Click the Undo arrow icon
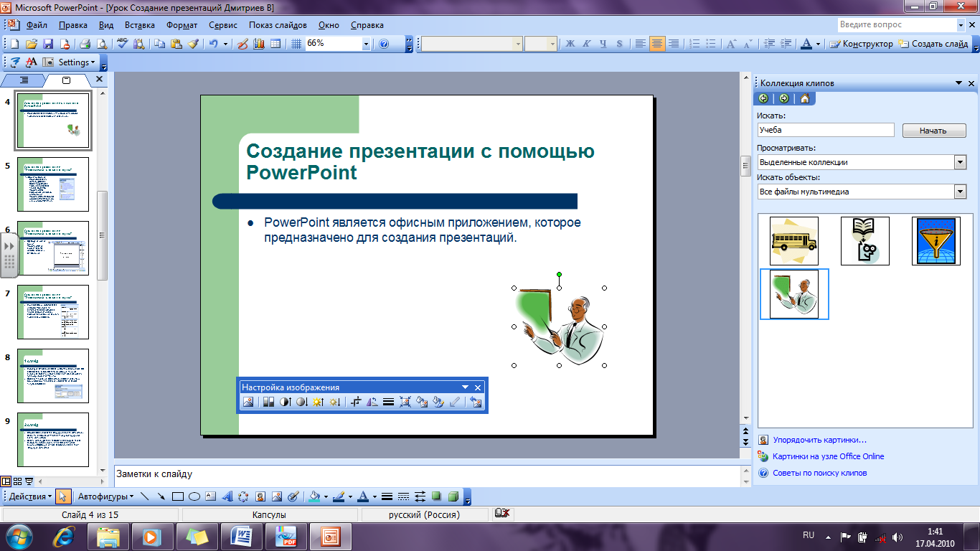This screenshot has height=551, width=980. pyautogui.click(x=213, y=44)
